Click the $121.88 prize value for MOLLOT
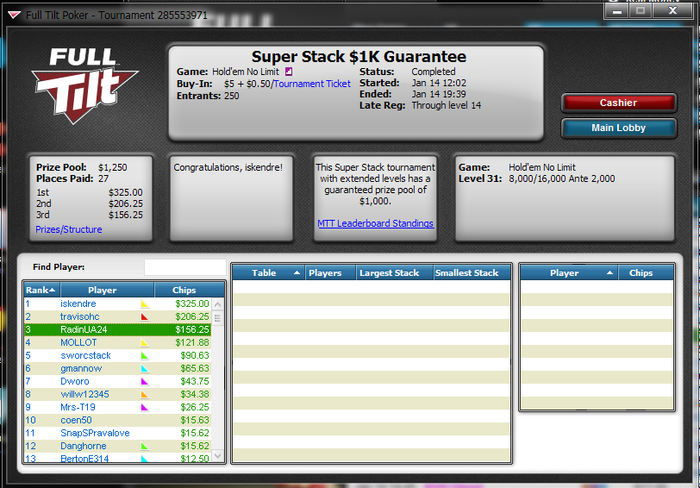This screenshot has width=700, height=488. 192,343
